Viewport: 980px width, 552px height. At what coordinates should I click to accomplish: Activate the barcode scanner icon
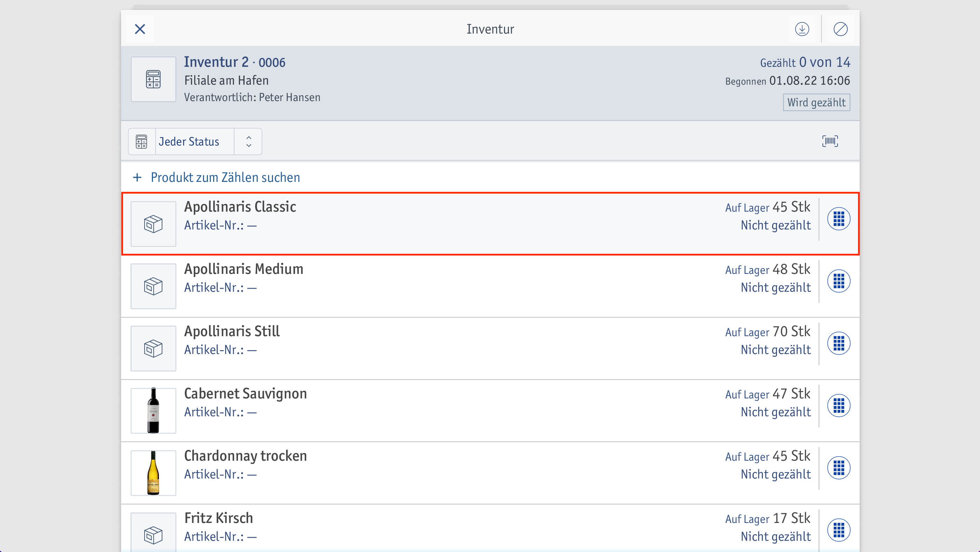(830, 141)
